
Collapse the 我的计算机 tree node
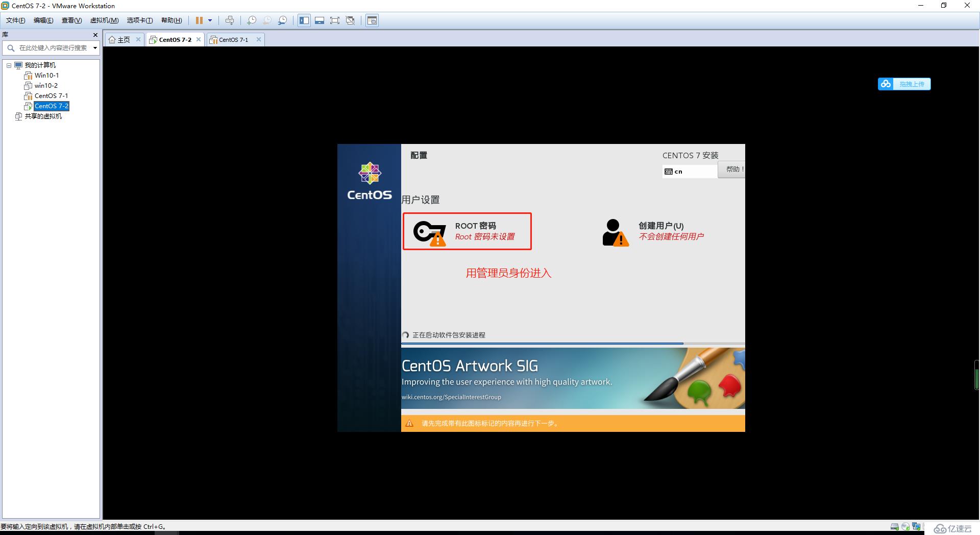pos(9,65)
